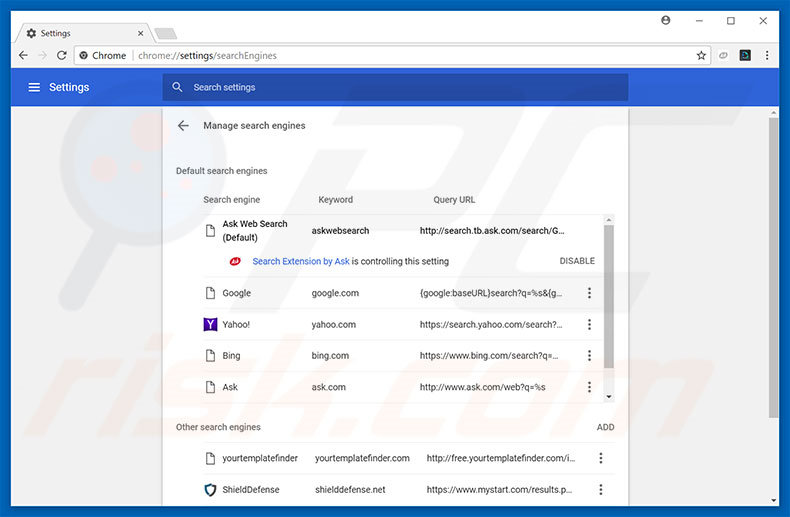The width and height of the screenshot is (790, 517).
Task: Click the Ask Web Search page icon
Action: click(x=210, y=231)
